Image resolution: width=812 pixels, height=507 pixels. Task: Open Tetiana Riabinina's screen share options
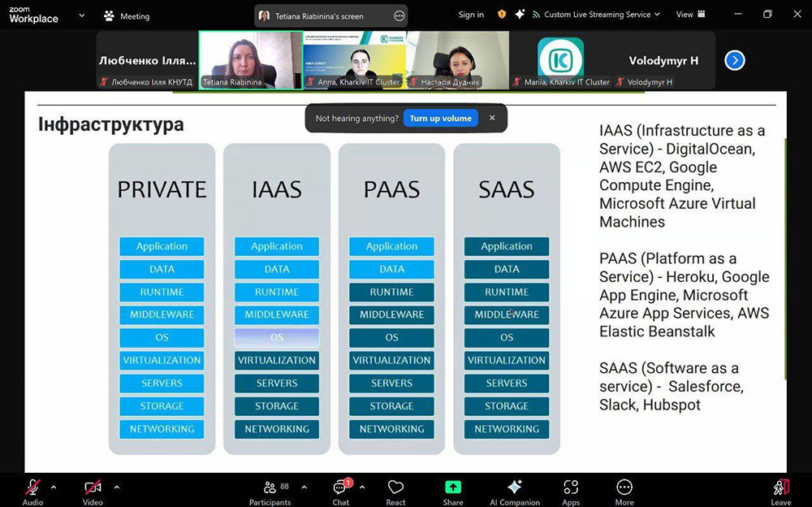tap(400, 16)
